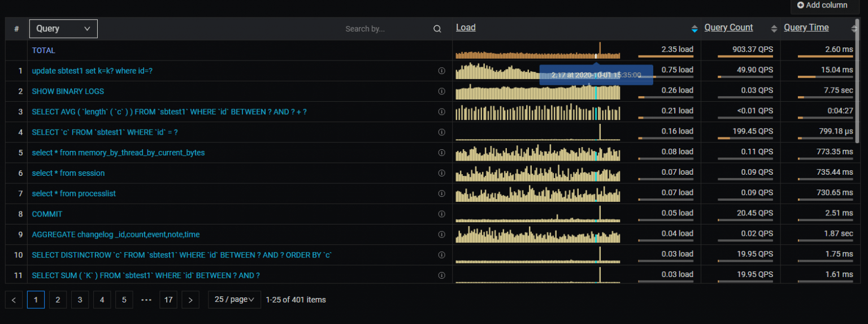Click info icon for SHOW BINARY LOGS
Image resolution: width=868 pixels, height=324 pixels.
click(442, 92)
